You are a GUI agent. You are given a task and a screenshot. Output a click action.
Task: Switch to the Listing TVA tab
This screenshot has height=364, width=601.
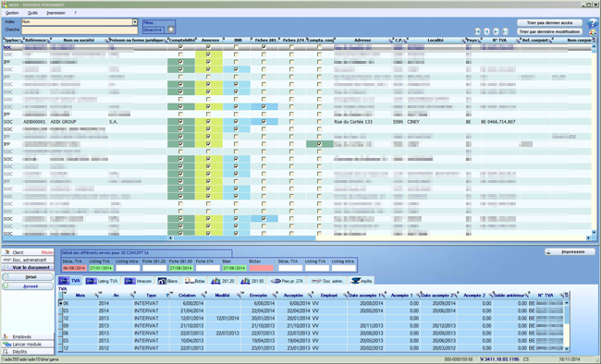pos(102,281)
